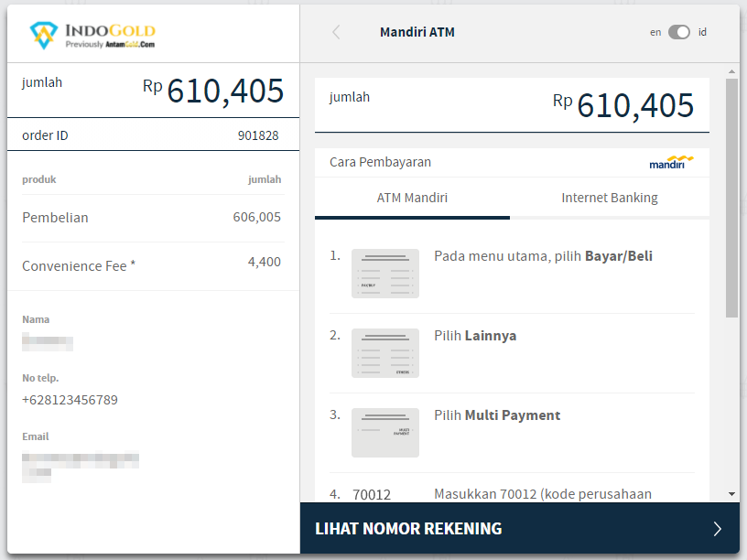Image resolution: width=747 pixels, height=560 pixels.
Task: Click the 'Convenience Fee *' row label
Action: point(79,266)
